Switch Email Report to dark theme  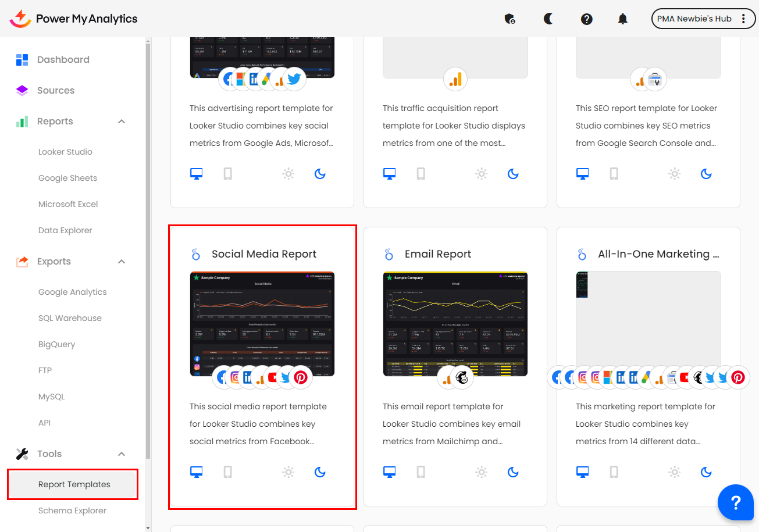(x=513, y=472)
